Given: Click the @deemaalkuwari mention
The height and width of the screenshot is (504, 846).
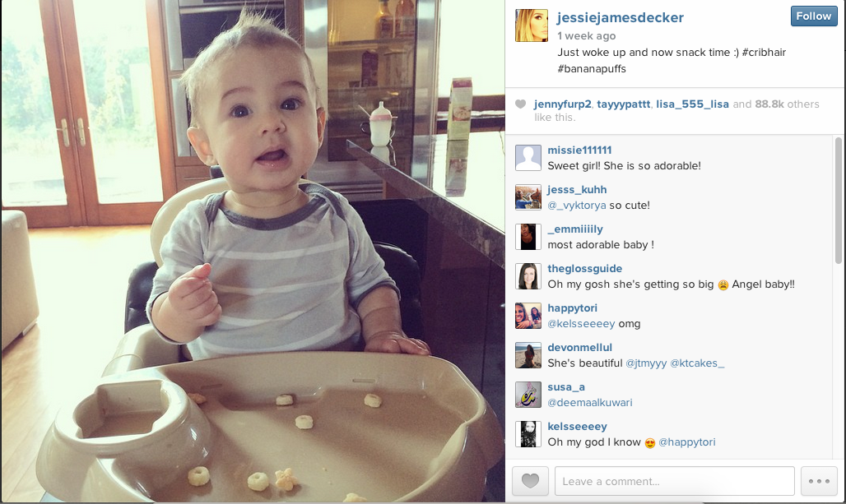Looking at the screenshot, I should (590, 403).
